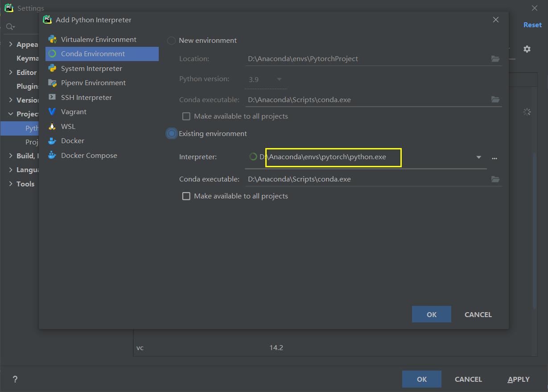Image resolution: width=548 pixels, height=392 pixels.
Task: Expand the Build settings node
Action: click(11, 156)
